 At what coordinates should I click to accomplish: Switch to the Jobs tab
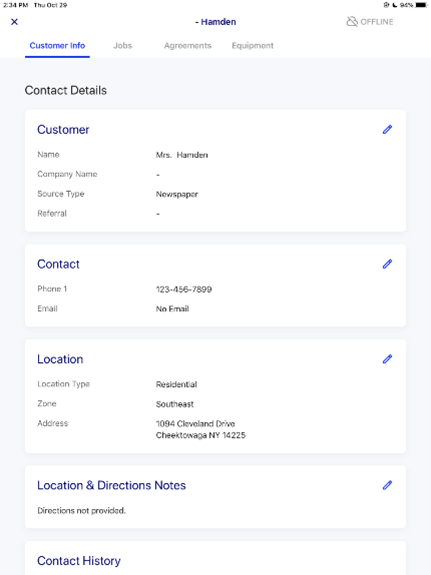pyautogui.click(x=123, y=45)
